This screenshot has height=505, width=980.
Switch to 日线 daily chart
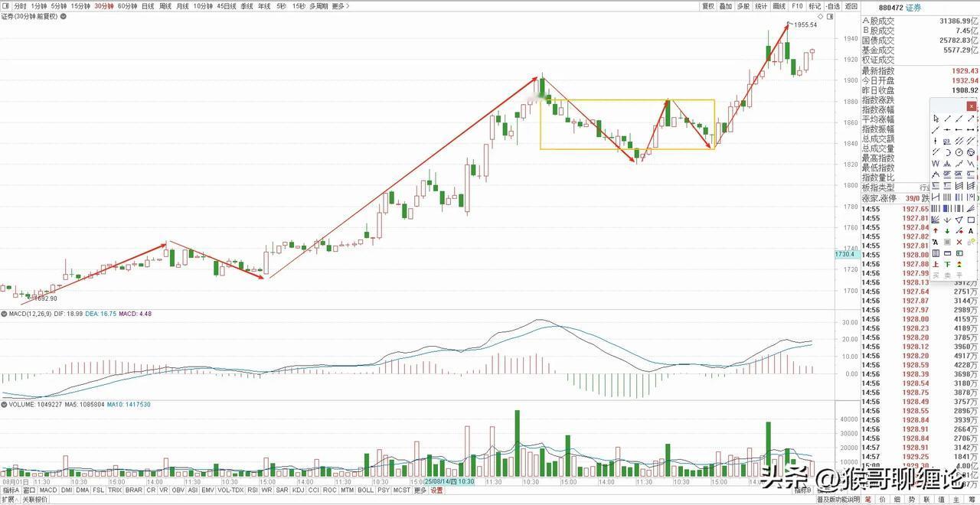[148, 6]
